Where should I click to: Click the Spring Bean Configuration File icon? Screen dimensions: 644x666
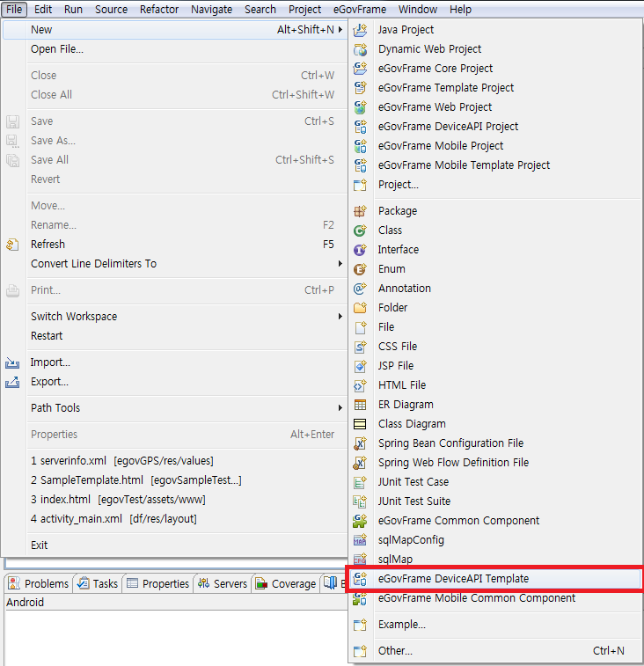[360, 443]
